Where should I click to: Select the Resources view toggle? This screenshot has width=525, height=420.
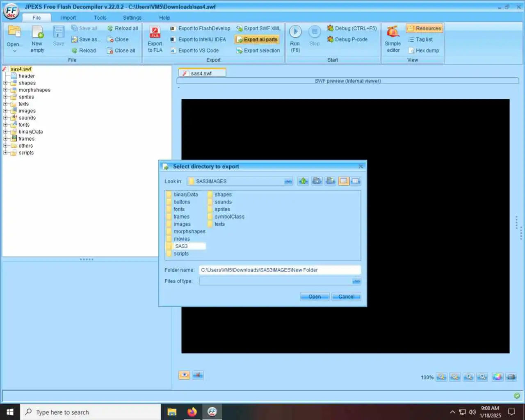[x=425, y=28]
